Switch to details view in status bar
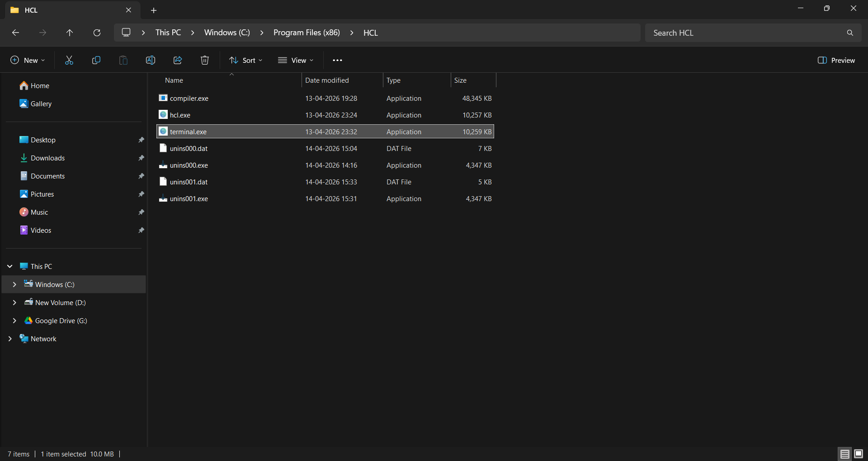 [844, 454]
